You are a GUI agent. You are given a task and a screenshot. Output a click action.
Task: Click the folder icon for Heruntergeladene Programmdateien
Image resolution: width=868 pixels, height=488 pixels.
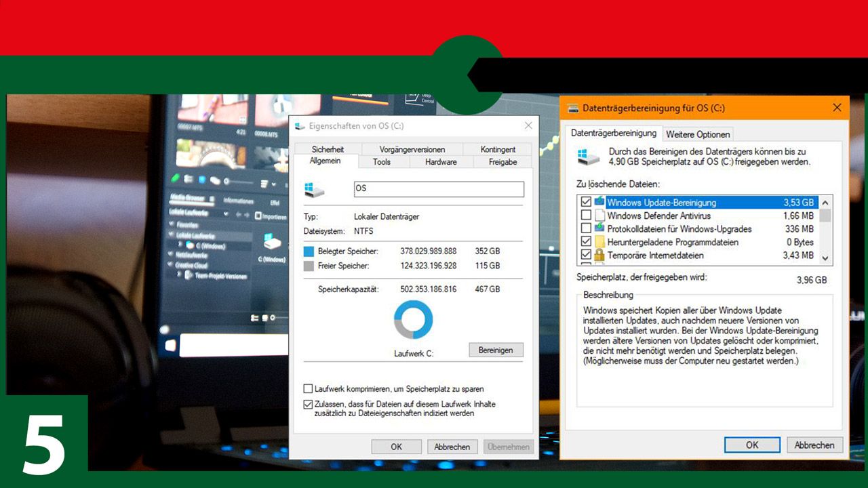click(601, 242)
